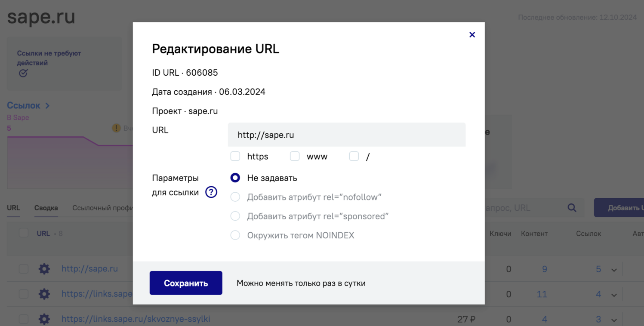Tick the select-all checkbox in URL header
This screenshot has width=644, height=326.
click(24, 233)
